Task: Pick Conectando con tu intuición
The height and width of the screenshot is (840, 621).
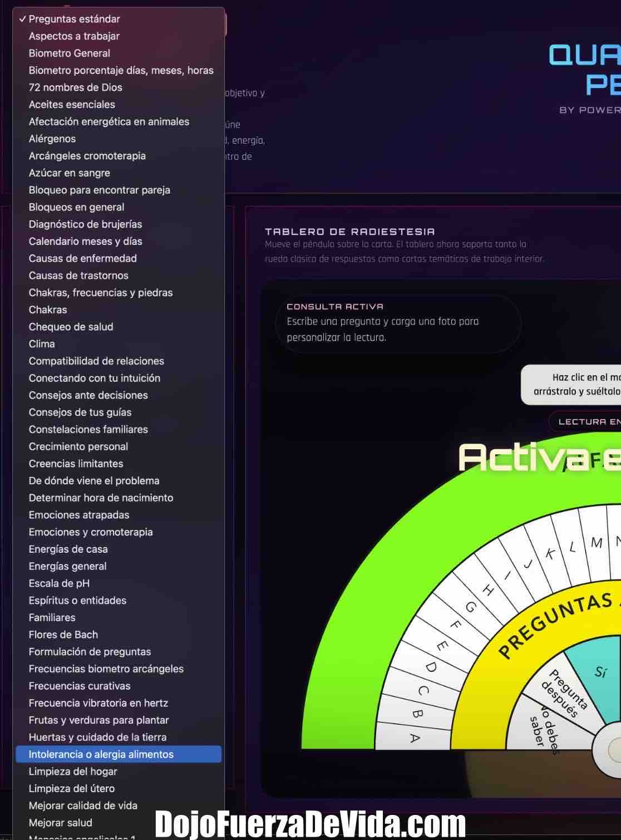Action: (119, 379)
